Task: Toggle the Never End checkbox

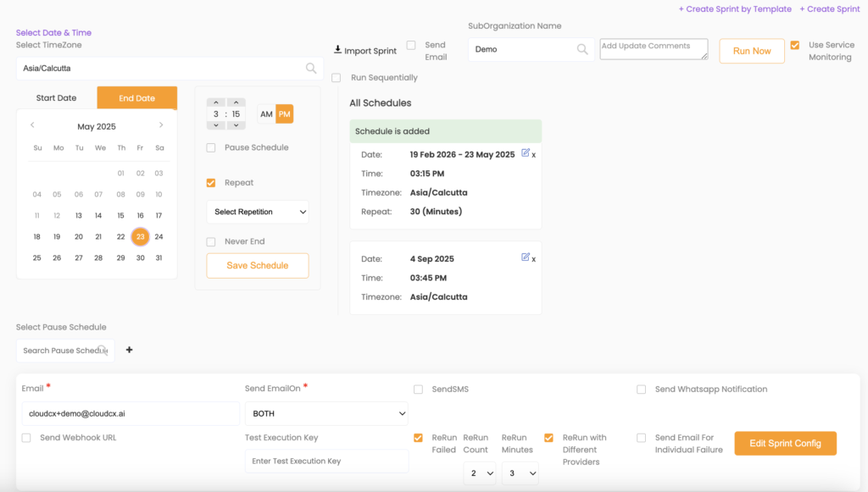Action: click(211, 242)
